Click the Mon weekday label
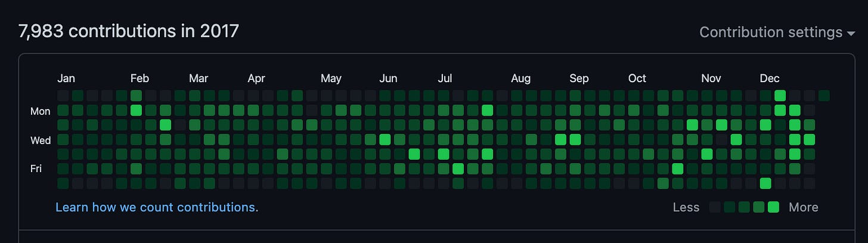 (x=41, y=111)
